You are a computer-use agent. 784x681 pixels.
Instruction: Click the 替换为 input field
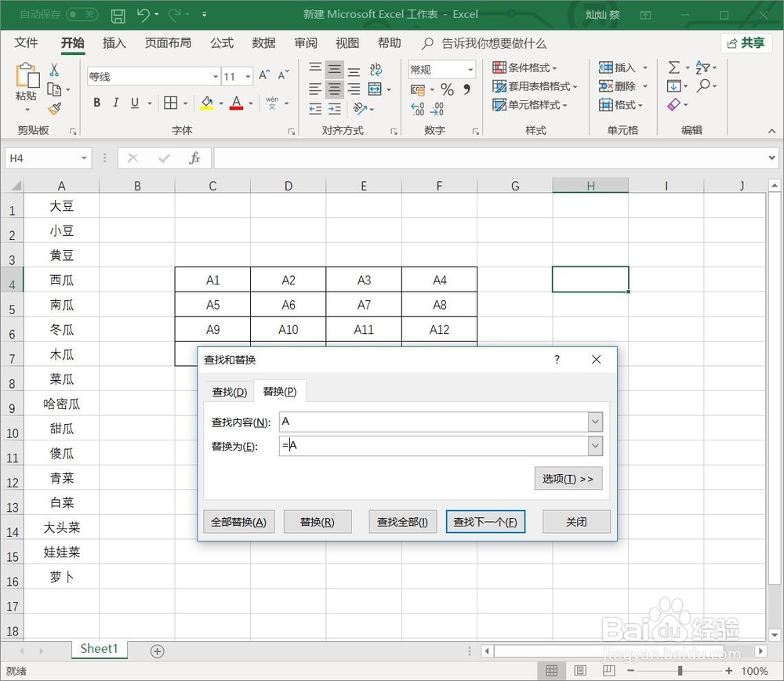(434, 446)
